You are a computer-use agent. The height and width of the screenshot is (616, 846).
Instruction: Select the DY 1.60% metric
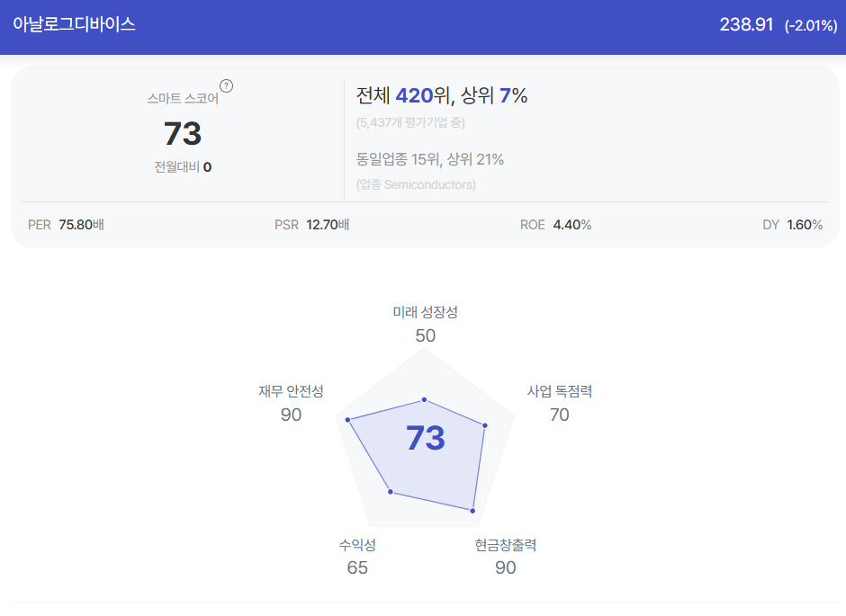tap(793, 225)
